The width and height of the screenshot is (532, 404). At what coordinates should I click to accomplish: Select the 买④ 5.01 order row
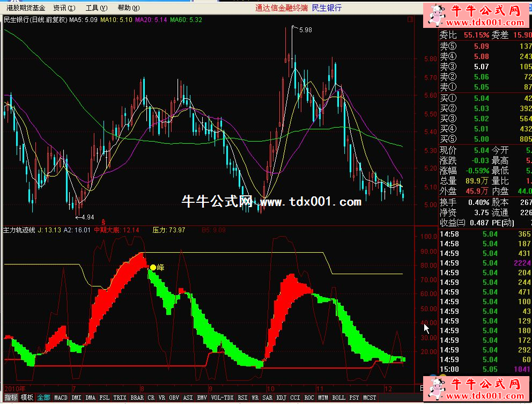[x=485, y=129]
